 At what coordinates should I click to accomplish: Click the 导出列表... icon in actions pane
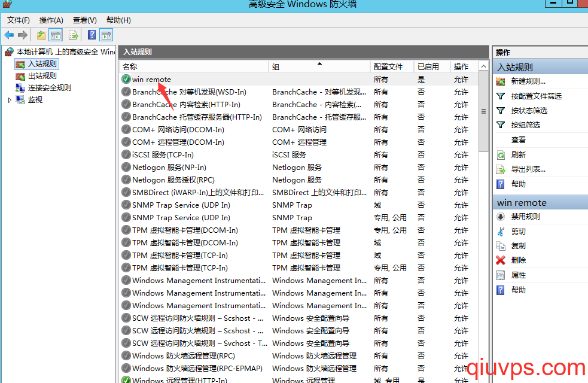501,169
